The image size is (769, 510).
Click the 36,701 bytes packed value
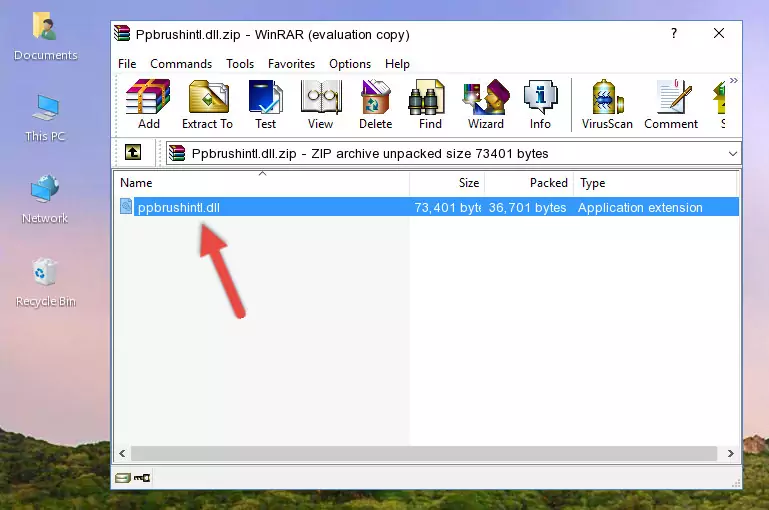[x=527, y=207]
